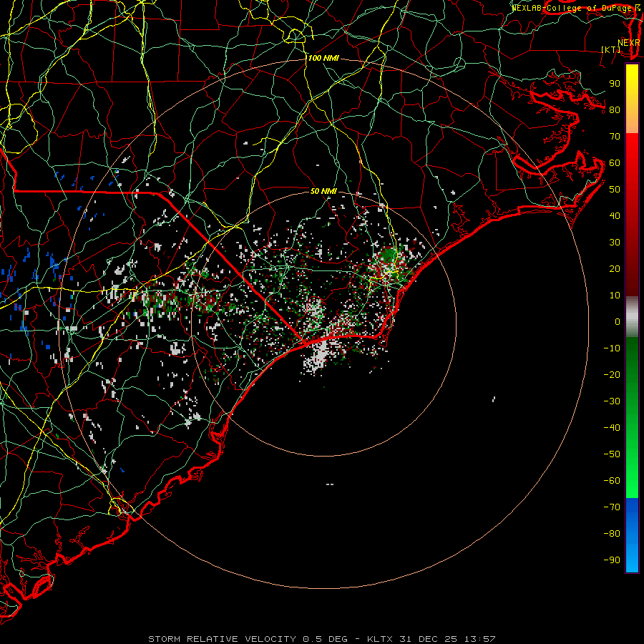Click the -40 scale value label
Screen dimensions: 644x644
click(612, 428)
